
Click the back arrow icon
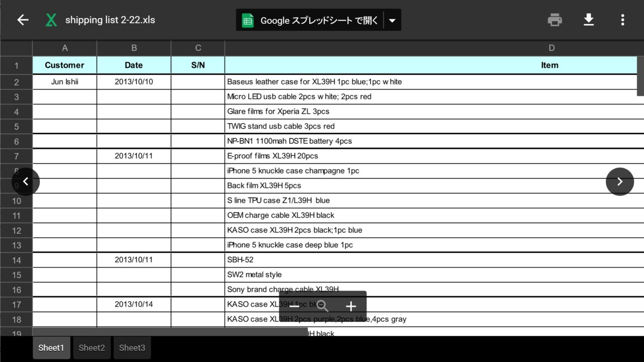(x=23, y=20)
